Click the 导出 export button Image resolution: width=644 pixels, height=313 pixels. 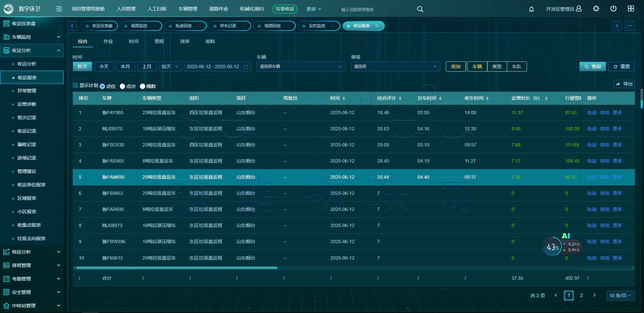[x=624, y=84]
